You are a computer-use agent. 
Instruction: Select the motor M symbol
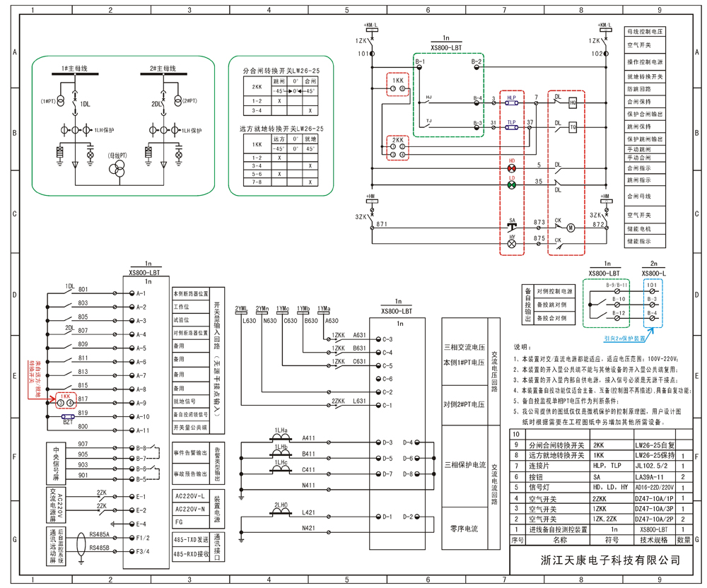click(x=573, y=226)
